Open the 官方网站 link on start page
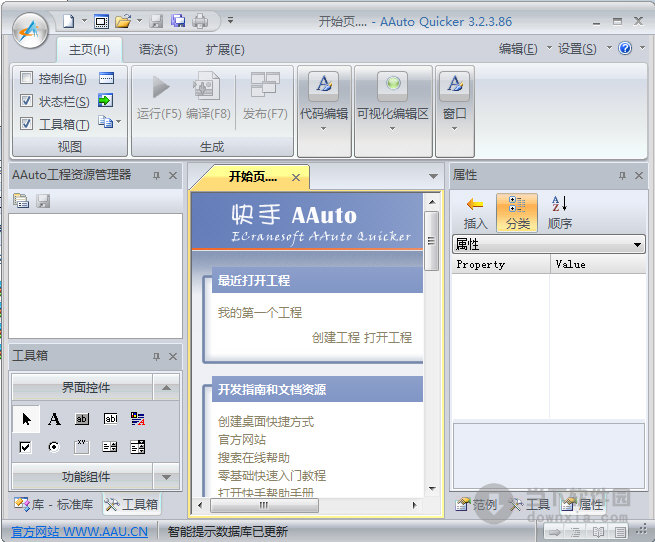Image resolution: width=655 pixels, height=542 pixels. 241,440
